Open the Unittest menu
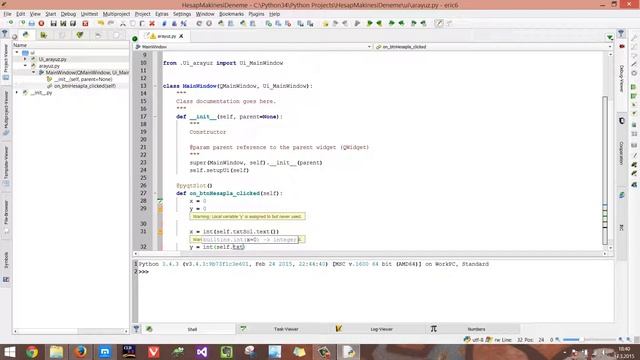 [89, 14]
